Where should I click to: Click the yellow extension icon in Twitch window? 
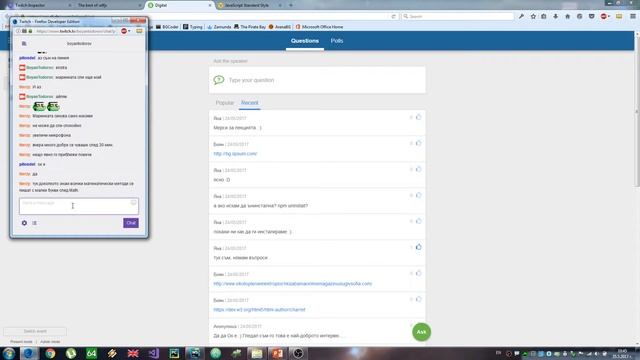coord(139,31)
